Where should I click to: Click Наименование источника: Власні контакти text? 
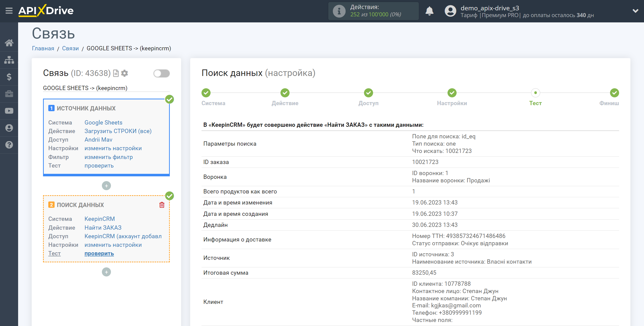point(472,262)
